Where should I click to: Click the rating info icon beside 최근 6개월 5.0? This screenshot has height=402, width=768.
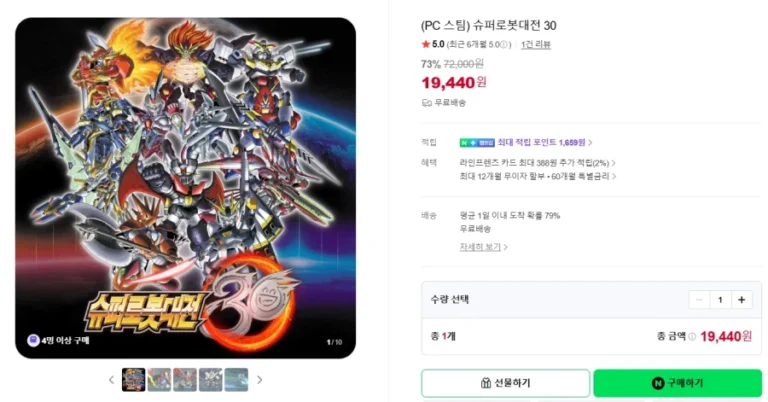[506, 45]
